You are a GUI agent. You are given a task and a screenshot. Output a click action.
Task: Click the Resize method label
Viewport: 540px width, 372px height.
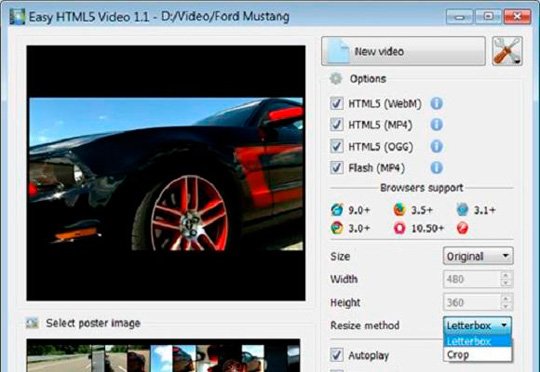[x=365, y=325]
